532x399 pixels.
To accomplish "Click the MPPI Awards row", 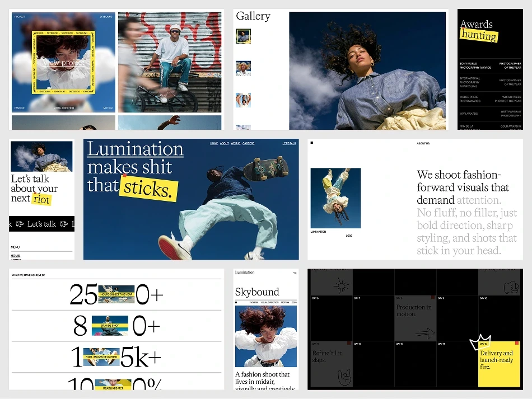I will point(490,114).
